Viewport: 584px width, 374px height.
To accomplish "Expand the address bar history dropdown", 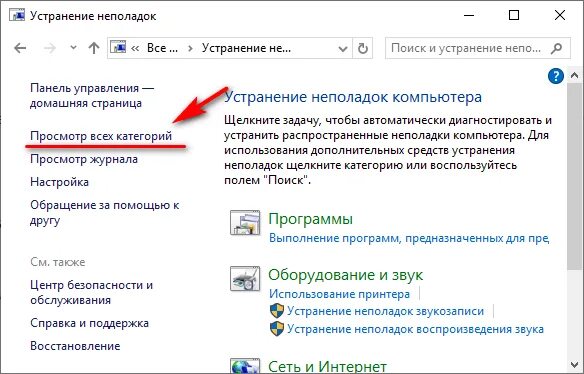I will click(x=343, y=49).
